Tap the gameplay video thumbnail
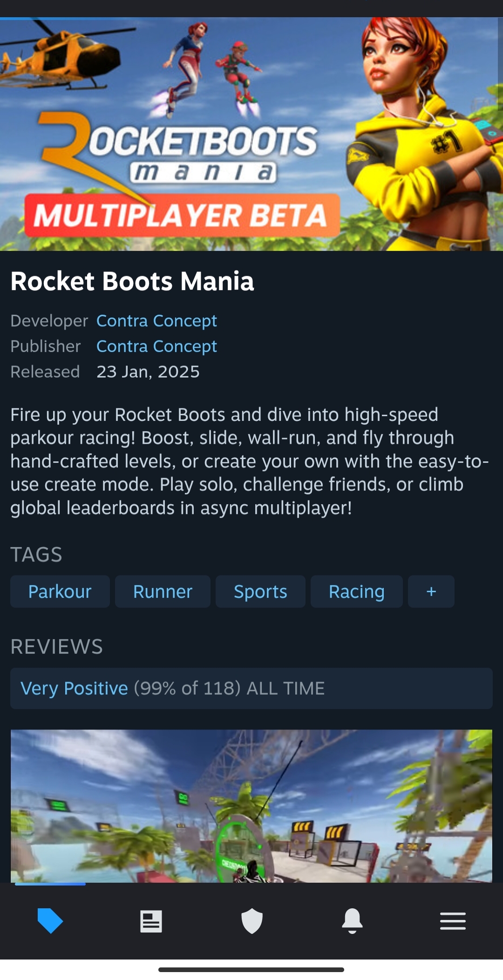503x980 pixels. pyautogui.click(x=251, y=806)
